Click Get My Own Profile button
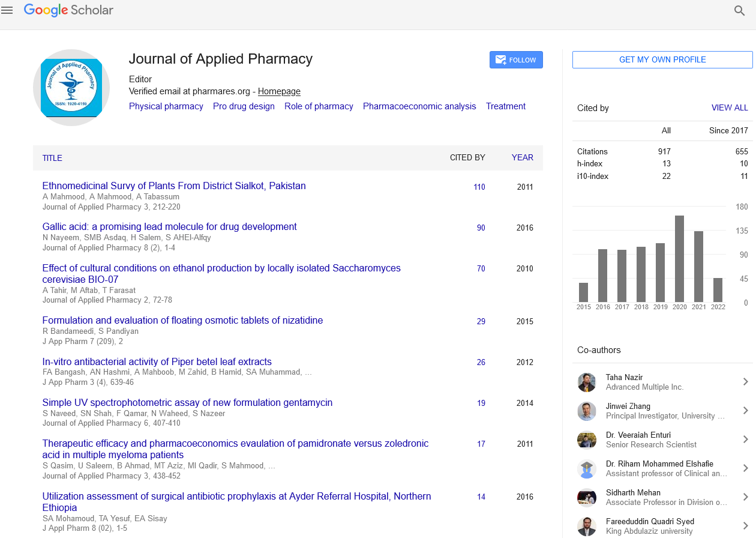This screenshot has height=538, width=756. (662, 59)
